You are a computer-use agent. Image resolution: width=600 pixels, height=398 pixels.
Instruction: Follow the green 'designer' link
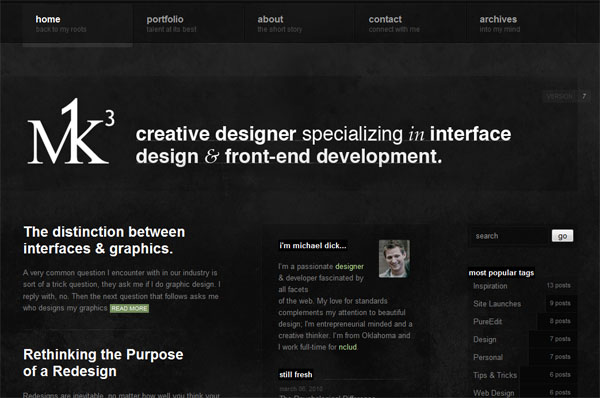(x=349, y=266)
